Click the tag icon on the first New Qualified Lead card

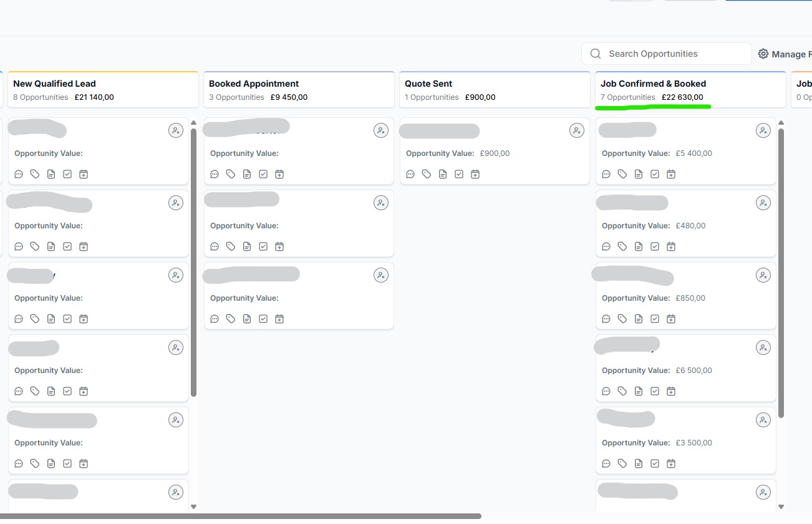click(35, 174)
